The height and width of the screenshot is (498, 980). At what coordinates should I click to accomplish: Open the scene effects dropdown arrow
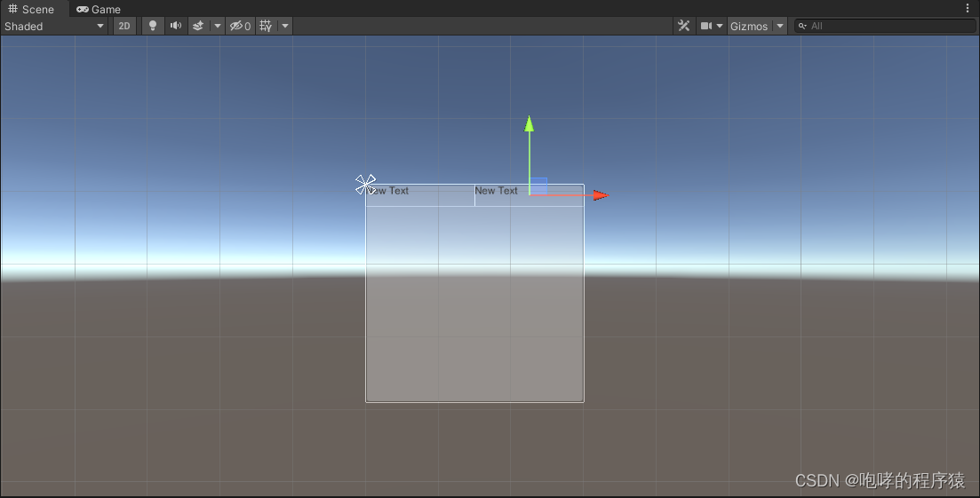click(x=217, y=26)
